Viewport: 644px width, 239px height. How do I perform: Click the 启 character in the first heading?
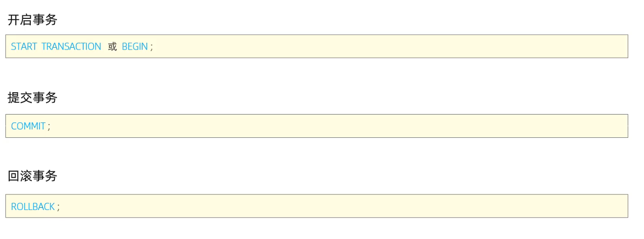coord(26,20)
